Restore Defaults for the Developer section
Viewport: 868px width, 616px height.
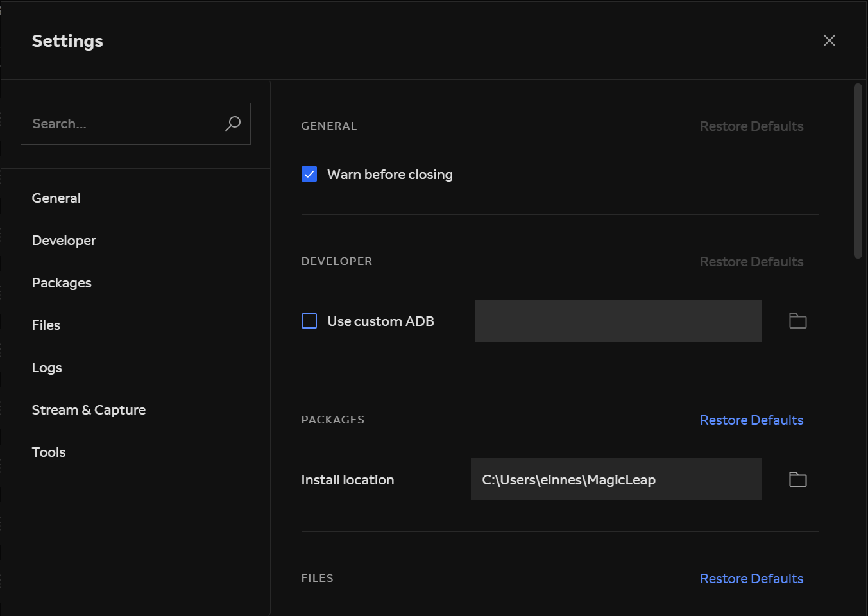pos(751,261)
